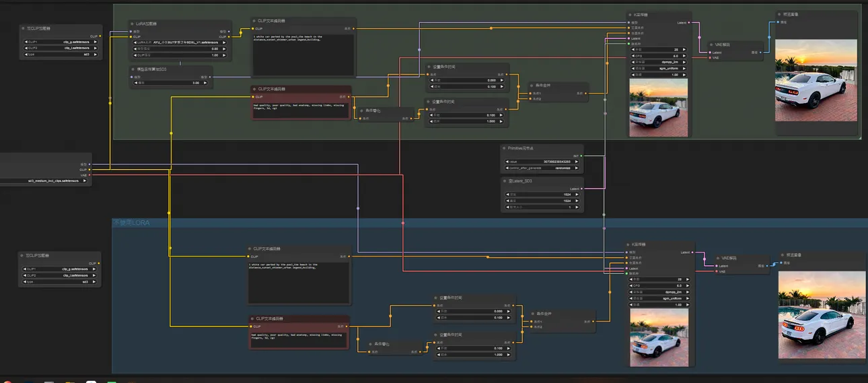Image resolution: width=868 pixels, height=383 pixels.
Task: Open the control_after_generate randomize dropdown
Action: click(x=542, y=168)
